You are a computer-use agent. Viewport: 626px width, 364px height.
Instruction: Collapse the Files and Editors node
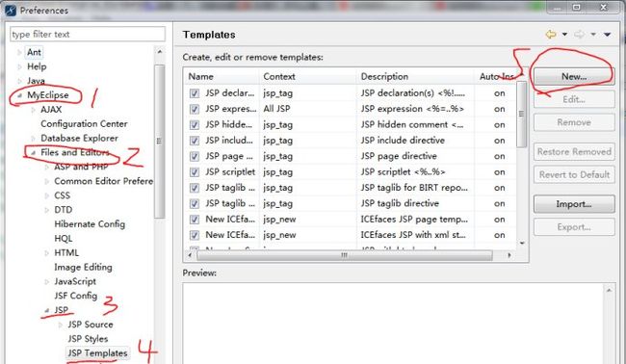pos(33,152)
